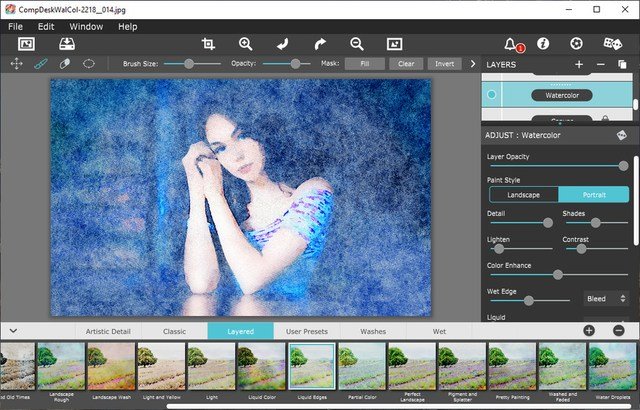
Task: Switch to the Washes preset tab
Action: tap(373, 330)
